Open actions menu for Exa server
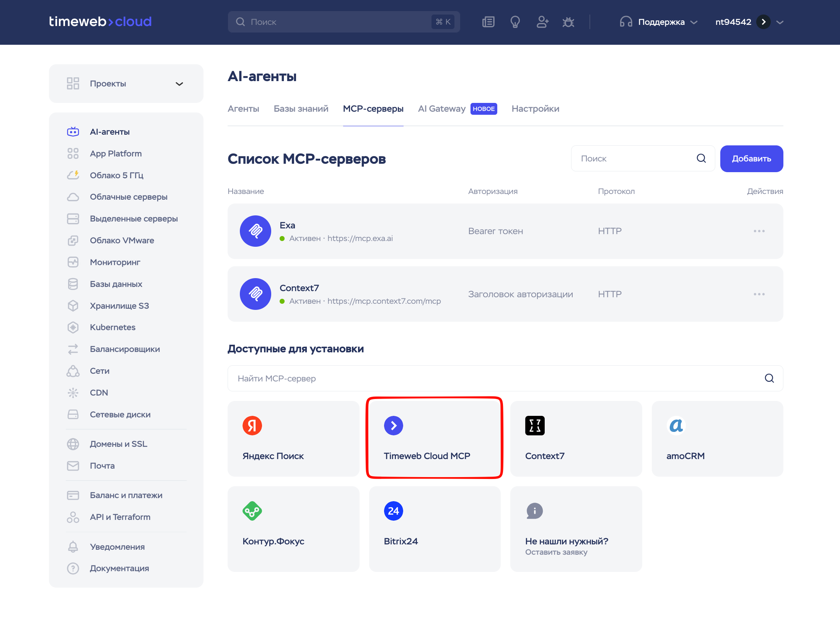840x632 pixels. pos(759,231)
